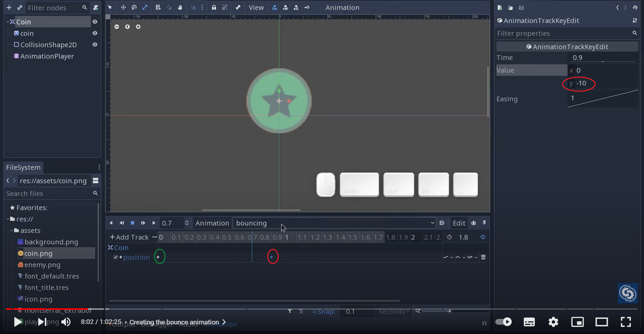Viewport: 644px width, 334px height.
Task: Click the insert key icon in viewport toolbar
Action: click(307, 8)
